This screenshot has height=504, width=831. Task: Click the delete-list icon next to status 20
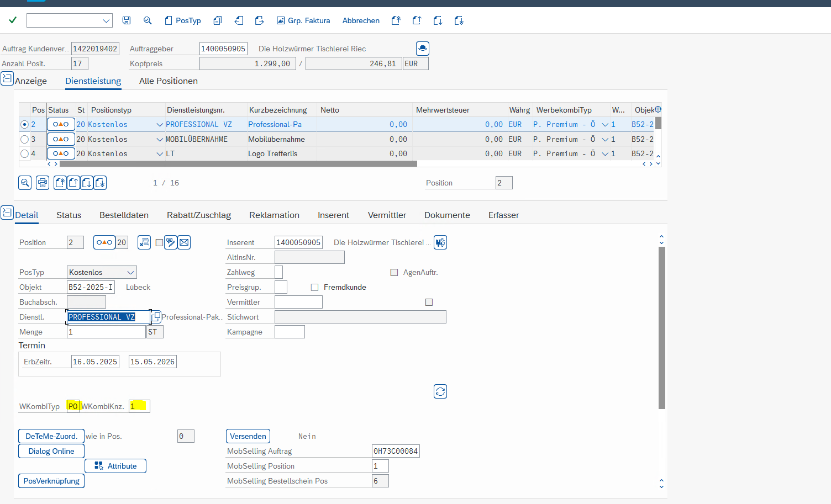tap(144, 242)
